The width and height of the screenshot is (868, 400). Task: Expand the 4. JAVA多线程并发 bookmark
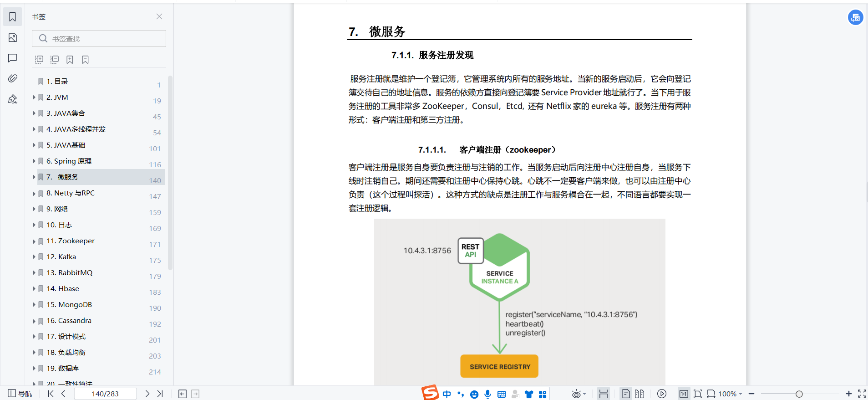click(x=34, y=129)
